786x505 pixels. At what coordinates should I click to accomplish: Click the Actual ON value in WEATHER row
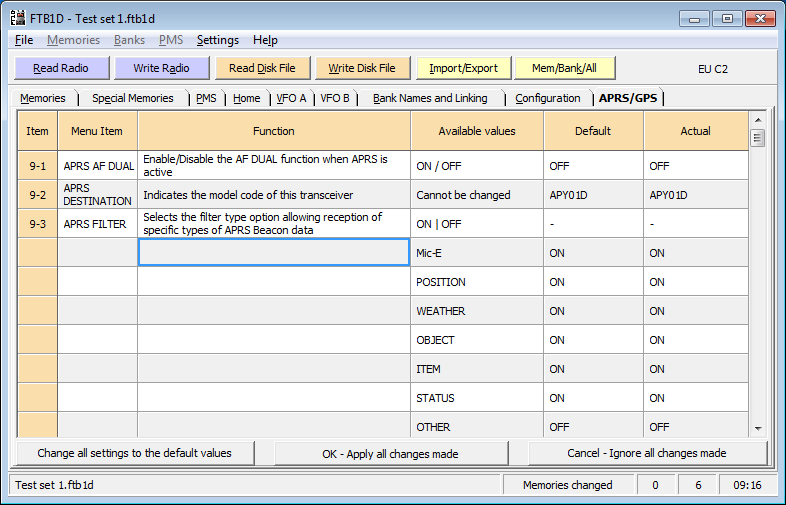[x=696, y=311]
